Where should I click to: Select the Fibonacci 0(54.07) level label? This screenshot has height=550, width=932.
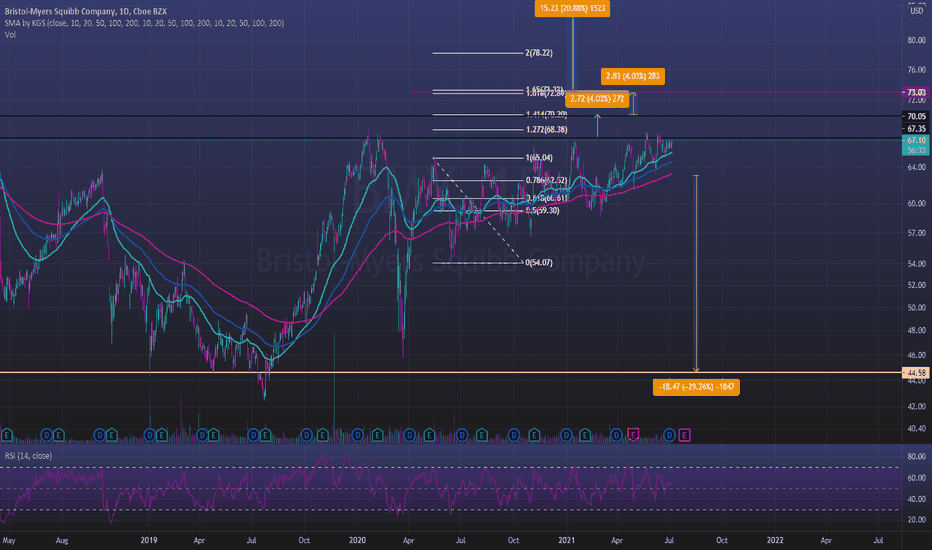[x=539, y=263]
